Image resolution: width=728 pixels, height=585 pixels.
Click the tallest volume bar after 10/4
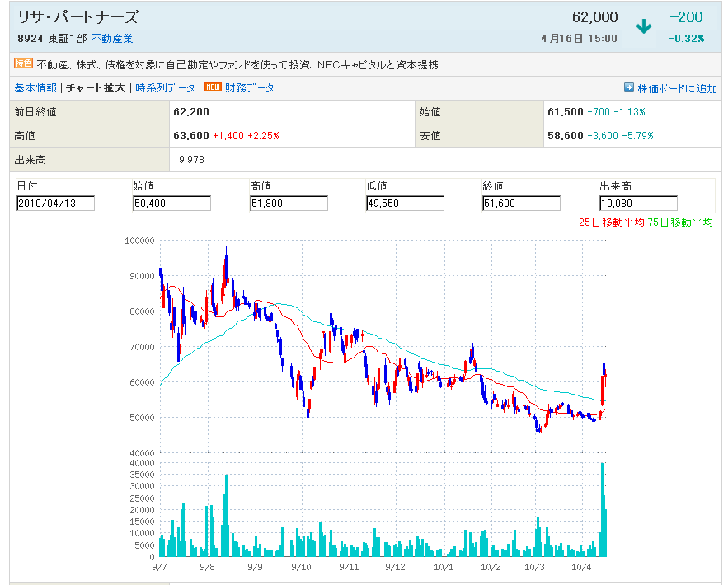pos(603,511)
